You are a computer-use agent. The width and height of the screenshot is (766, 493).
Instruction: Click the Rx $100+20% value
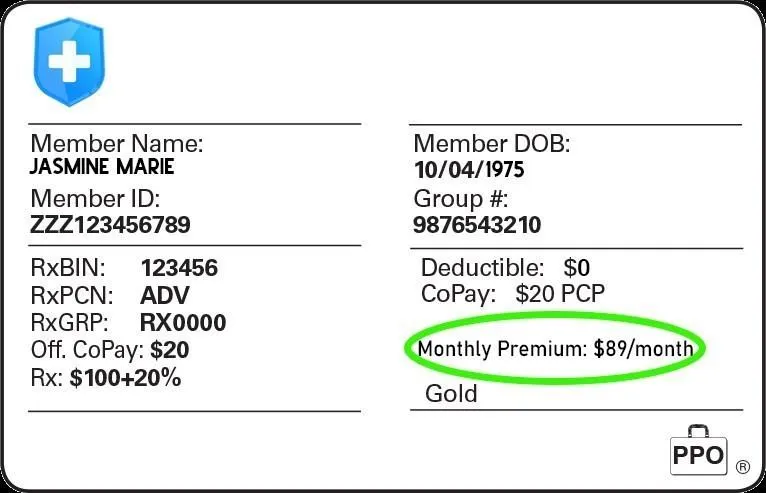pyautogui.click(x=125, y=378)
